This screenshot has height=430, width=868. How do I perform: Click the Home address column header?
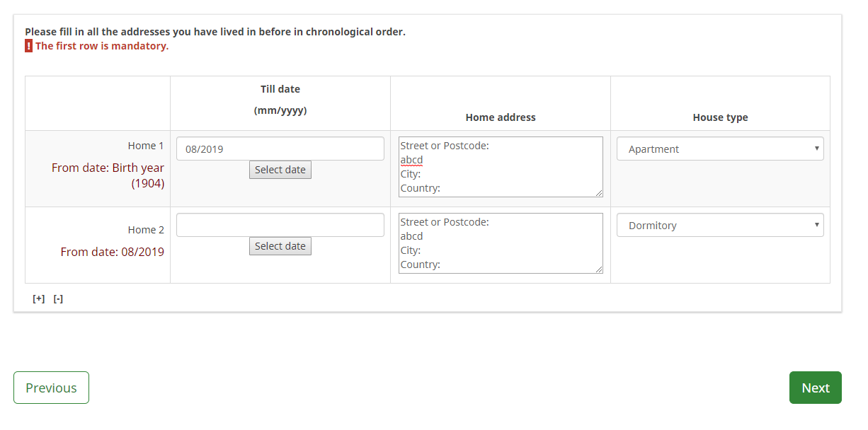coord(501,117)
